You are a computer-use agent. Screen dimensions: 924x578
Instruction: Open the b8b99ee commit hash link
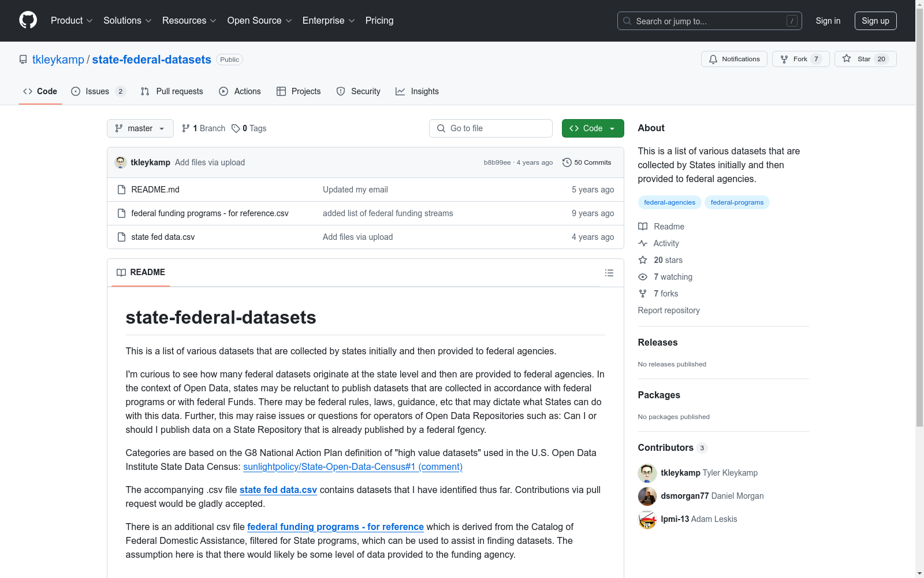coord(497,162)
